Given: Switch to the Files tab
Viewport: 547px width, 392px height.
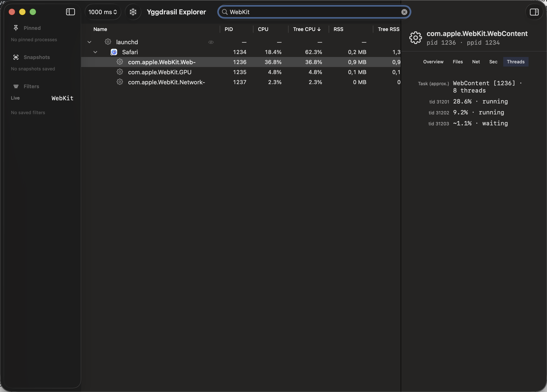Looking at the screenshot, I should pyautogui.click(x=457, y=62).
